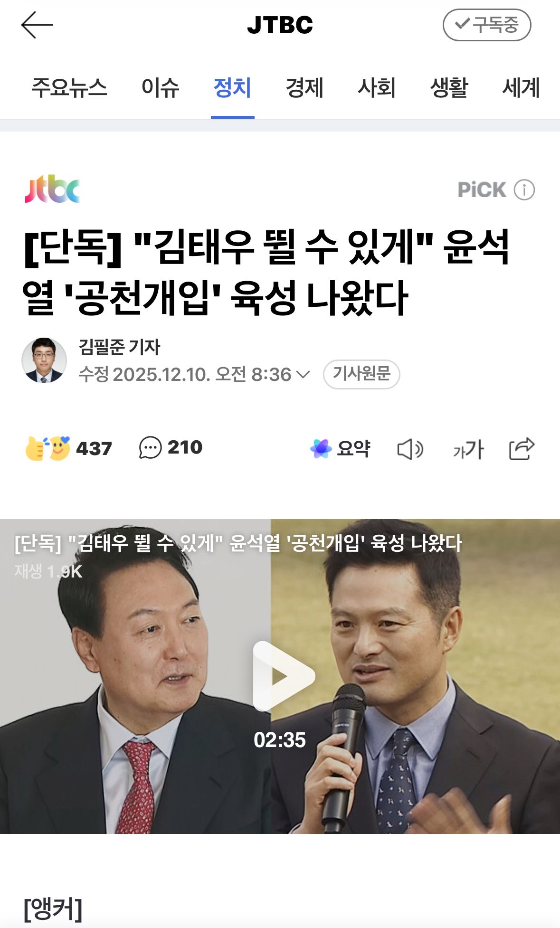Select the 세계 tab

click(x=521, y=88)
